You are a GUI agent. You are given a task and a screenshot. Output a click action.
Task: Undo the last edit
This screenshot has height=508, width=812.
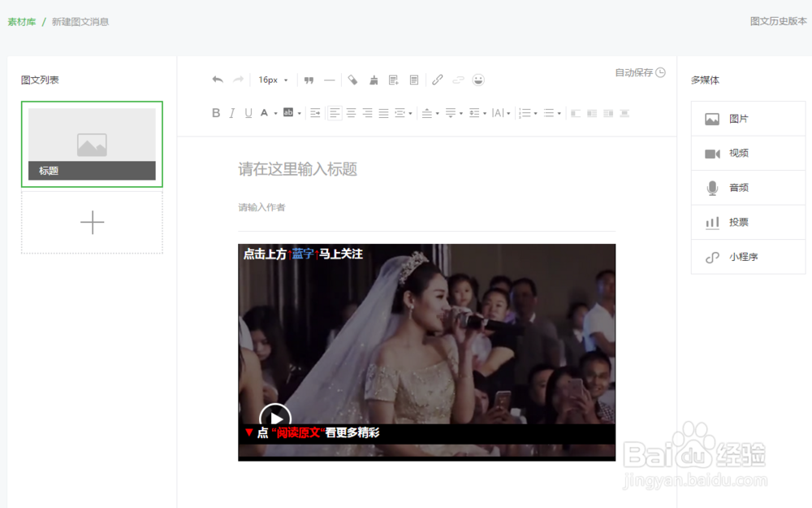click(218, 80)
